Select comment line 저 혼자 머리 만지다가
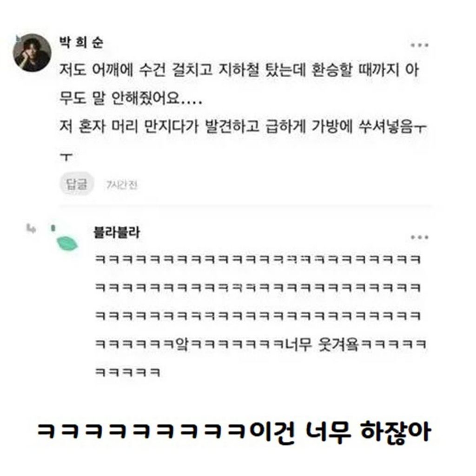This screenshot has width=476, height=476. [x=243, y=126]
